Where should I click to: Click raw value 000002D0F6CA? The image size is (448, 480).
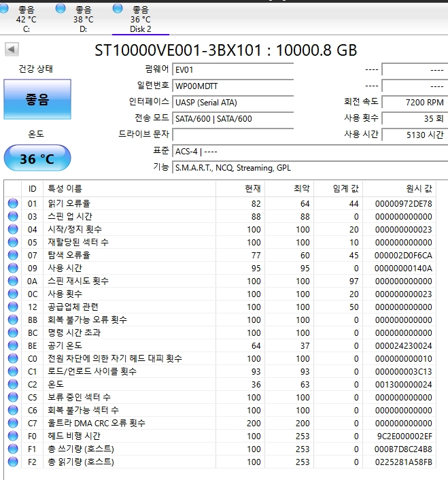tap(403, 256)
